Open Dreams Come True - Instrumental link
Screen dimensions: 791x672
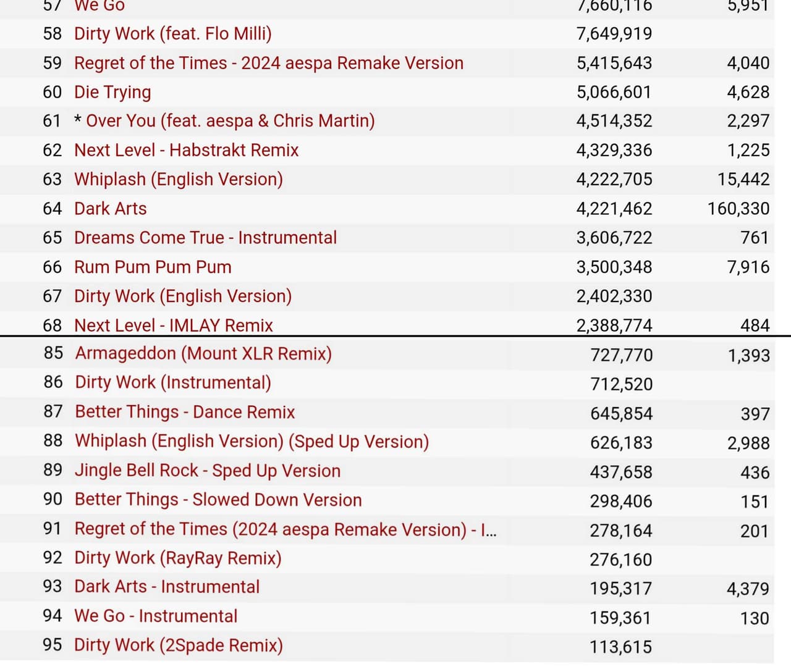205,238
